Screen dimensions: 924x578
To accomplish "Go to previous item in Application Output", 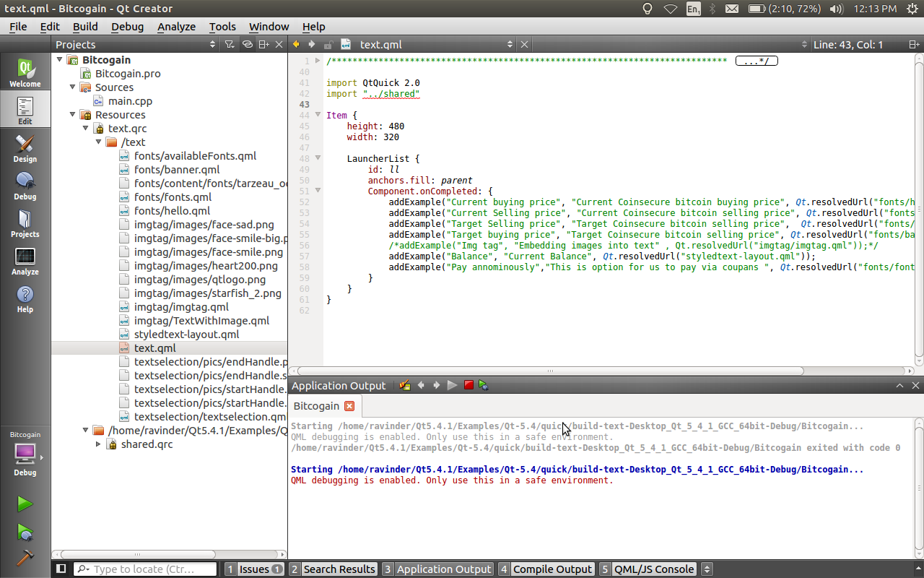I will click(421, 385).
